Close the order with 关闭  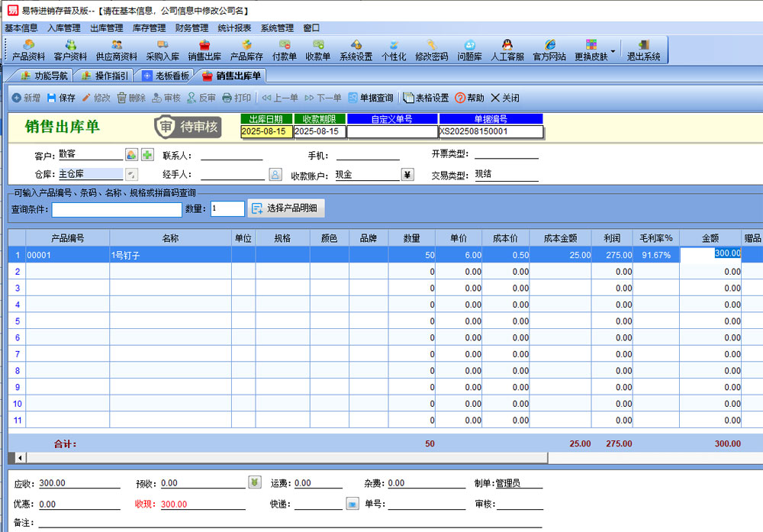click(x=504, y=98)
